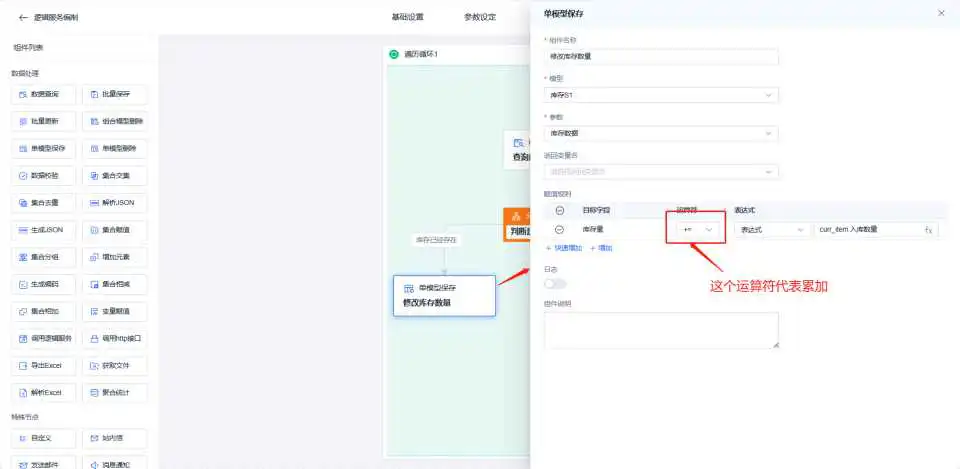
Task: Click the 遍历循环1 loop container header
Action: tap(458, 54)
